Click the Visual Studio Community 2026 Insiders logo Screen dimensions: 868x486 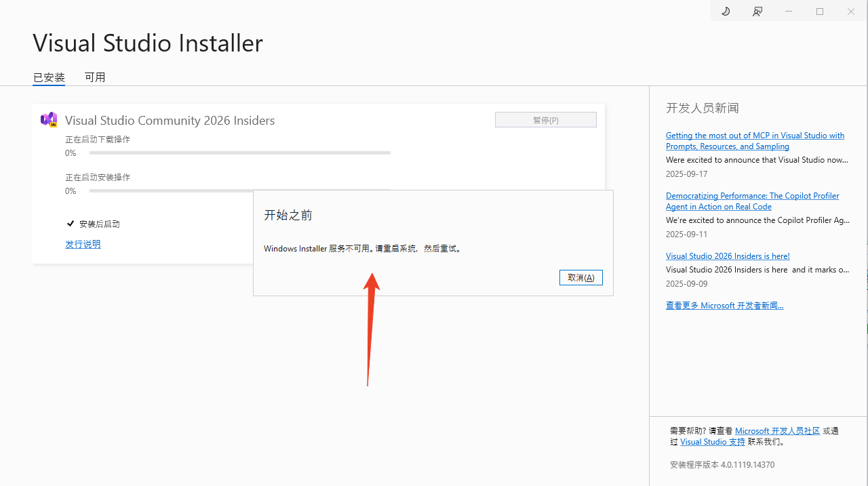(x=49, y=120)
